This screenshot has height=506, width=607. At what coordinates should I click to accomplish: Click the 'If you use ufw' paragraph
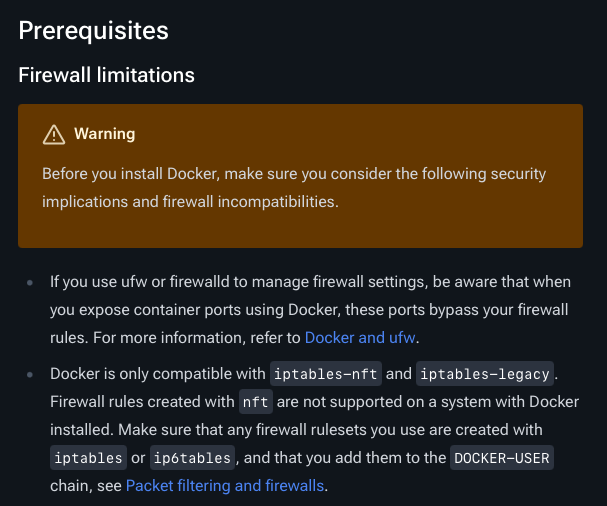310,310
